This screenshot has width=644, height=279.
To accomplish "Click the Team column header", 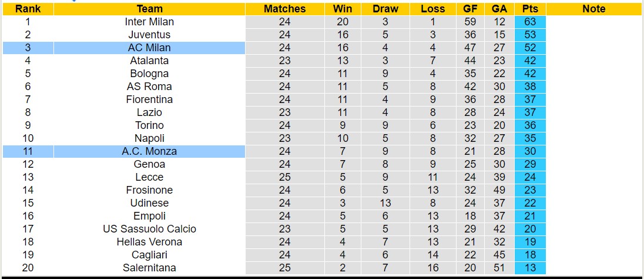I will [149, 9].
